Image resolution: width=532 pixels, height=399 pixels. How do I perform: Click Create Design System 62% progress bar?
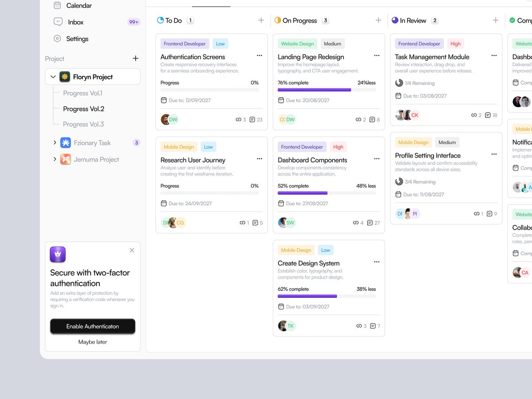[327, 296]
